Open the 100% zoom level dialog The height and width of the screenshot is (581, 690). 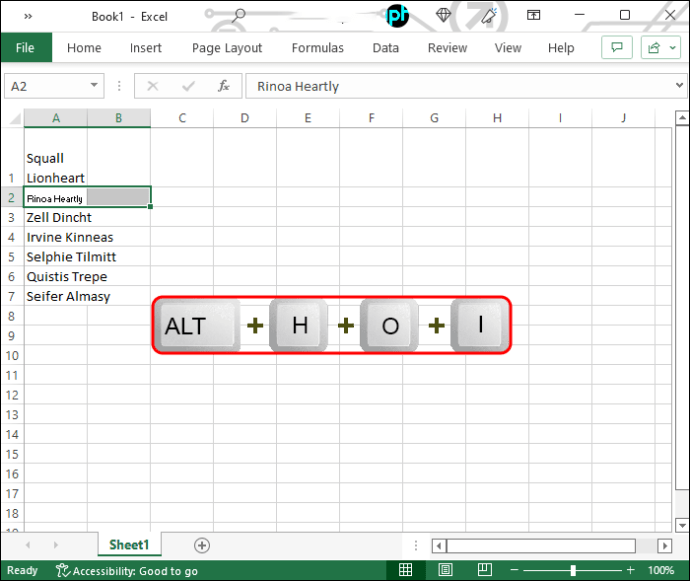[661, 570]
